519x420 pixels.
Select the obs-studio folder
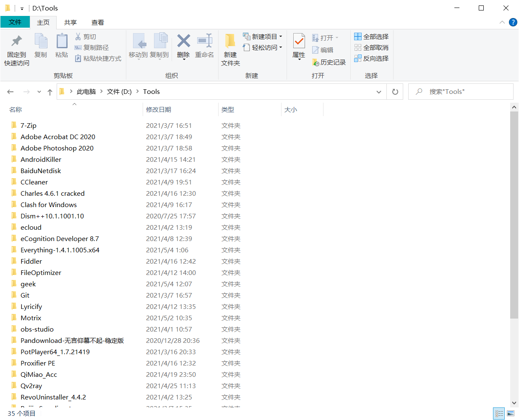coord(37,329)
